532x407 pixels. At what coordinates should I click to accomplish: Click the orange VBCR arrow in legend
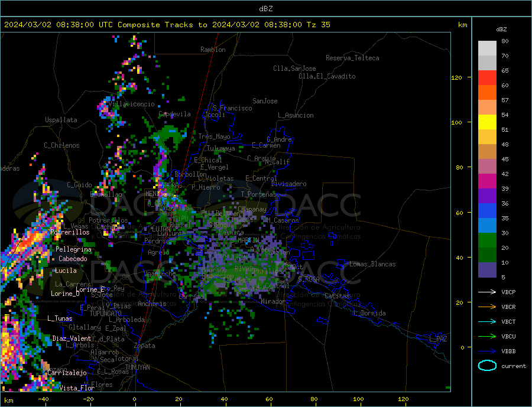coord(487,307)
